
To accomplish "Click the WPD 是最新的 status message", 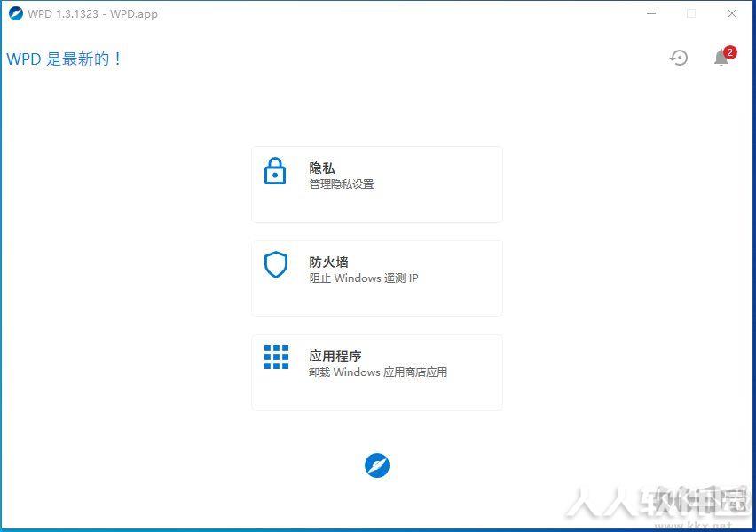I will click(x=64, y=59).
